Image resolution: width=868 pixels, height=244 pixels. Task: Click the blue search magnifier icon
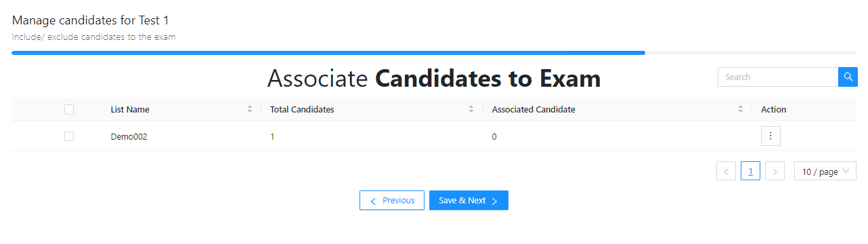(x=848, y=77)
